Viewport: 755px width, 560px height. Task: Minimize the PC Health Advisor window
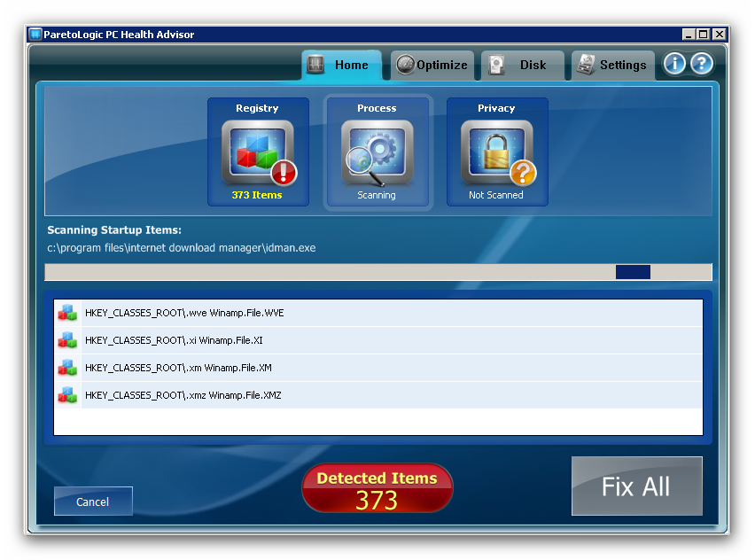coord(689,35)
